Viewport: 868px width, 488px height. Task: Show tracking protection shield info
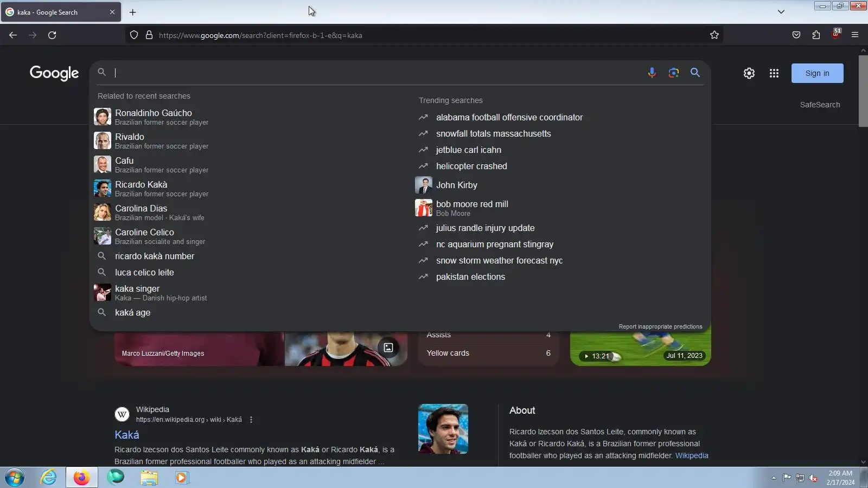pyautogui.click(x=134, y=35)
